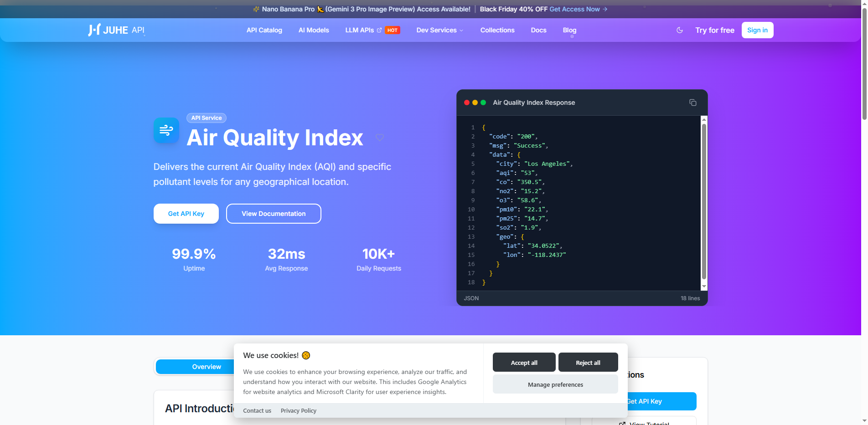Click the green dot on the response window
Image resolution: width=868 pixels, height=425 pixels.
[483, 102]
